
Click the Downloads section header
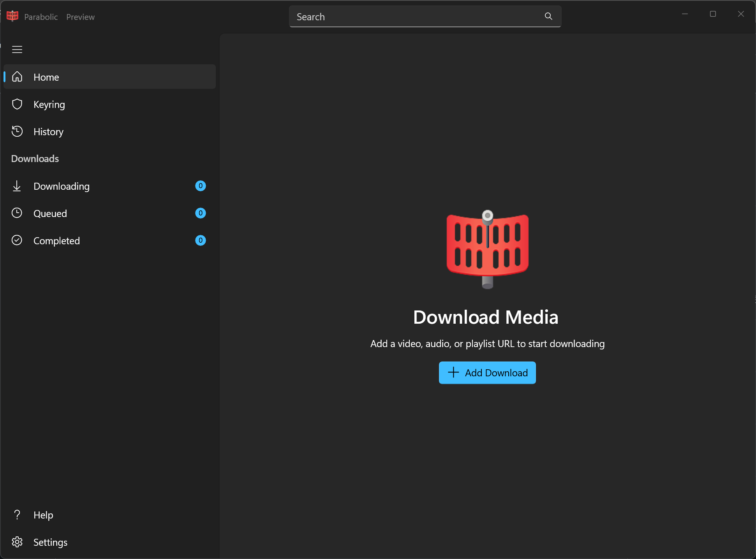[x=35, y=159]
